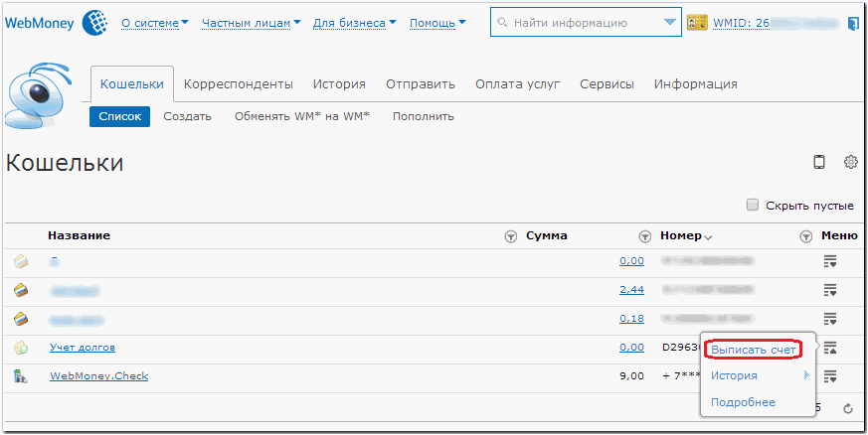Click the Найти информацию search field
This screenshot has height=435, width=868.
pyautogui.click(x=577, y=23)
